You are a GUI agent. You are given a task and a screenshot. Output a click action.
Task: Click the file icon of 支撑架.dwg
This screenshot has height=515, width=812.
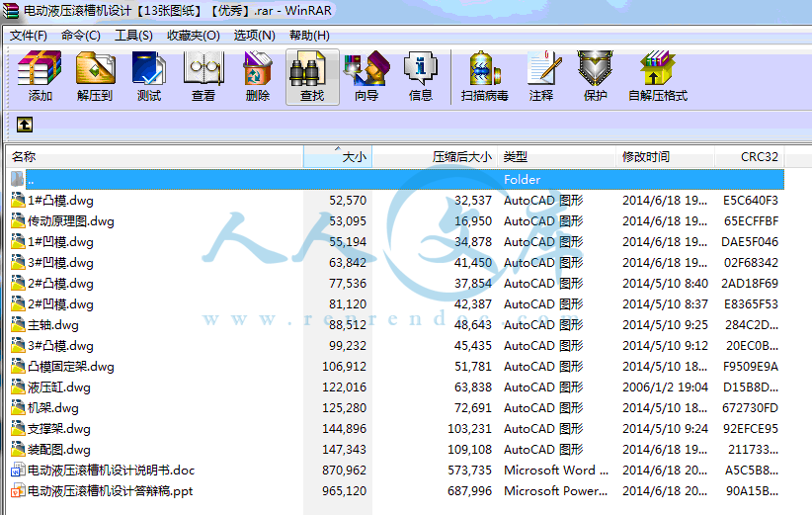tap(18, 428)
